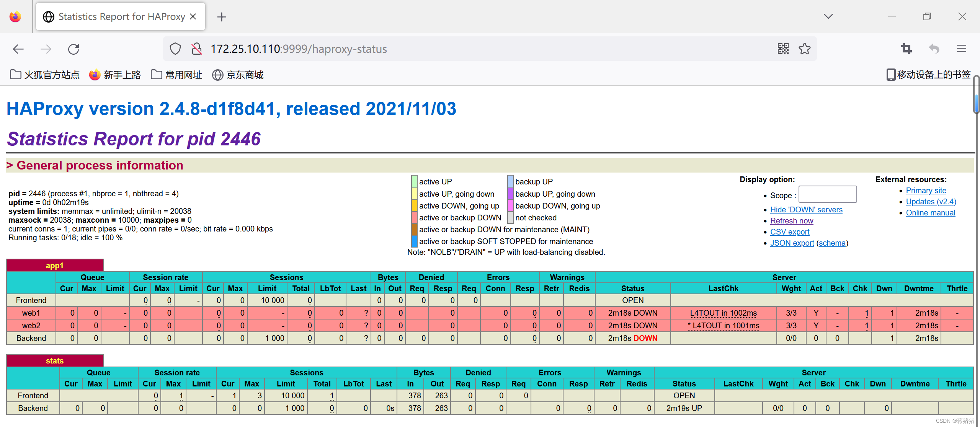Screen dimensions: 980x427
Task: Click the backup DOWN, going up swatch
Action: tap(511, 205)
